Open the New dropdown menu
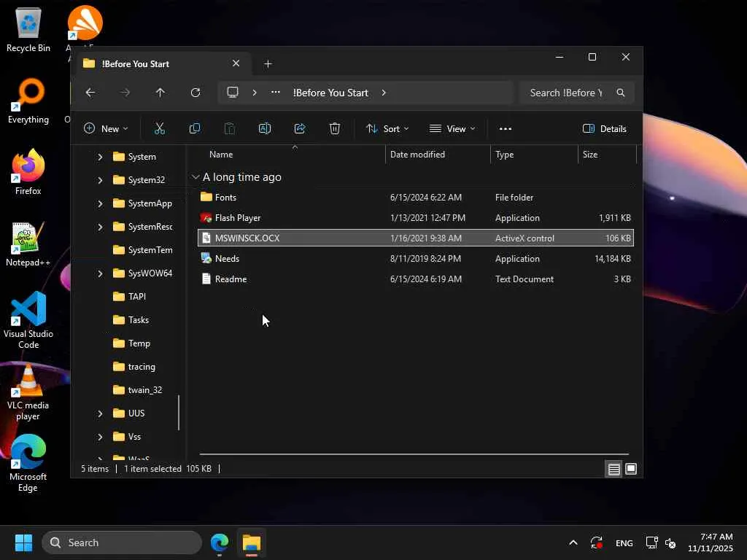 106,128
